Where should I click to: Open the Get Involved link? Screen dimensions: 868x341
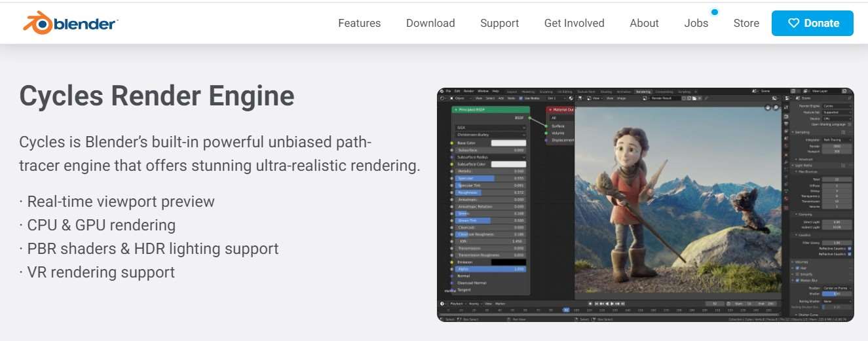pos(574,23)
